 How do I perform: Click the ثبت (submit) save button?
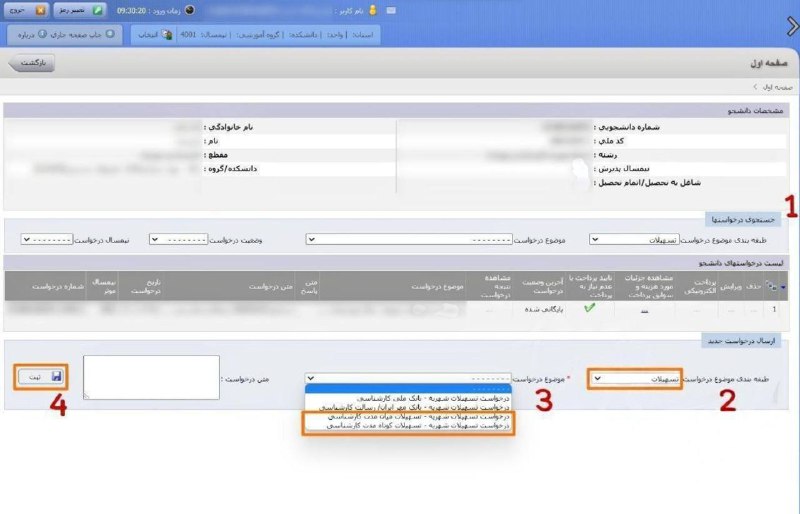tap(43, 377)
